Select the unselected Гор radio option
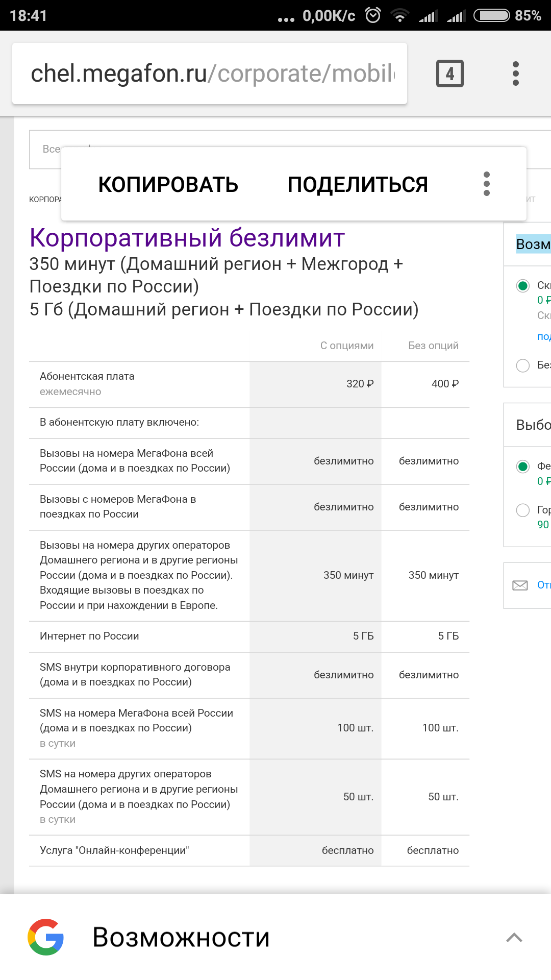The width and height of the screenshot is (551, 980). (x=523, y=510)
